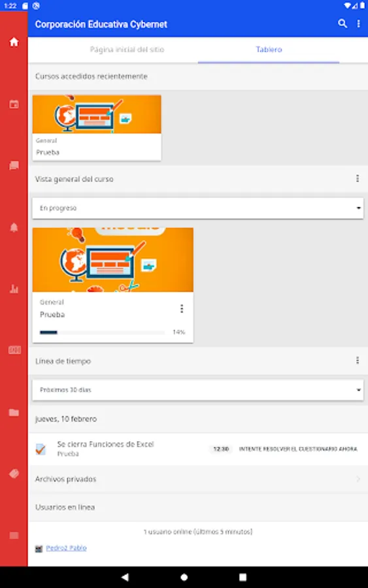Click the Prueba course progress bar
The height and width of the screenshot is (588, 368).
click(x=102, y=333)
